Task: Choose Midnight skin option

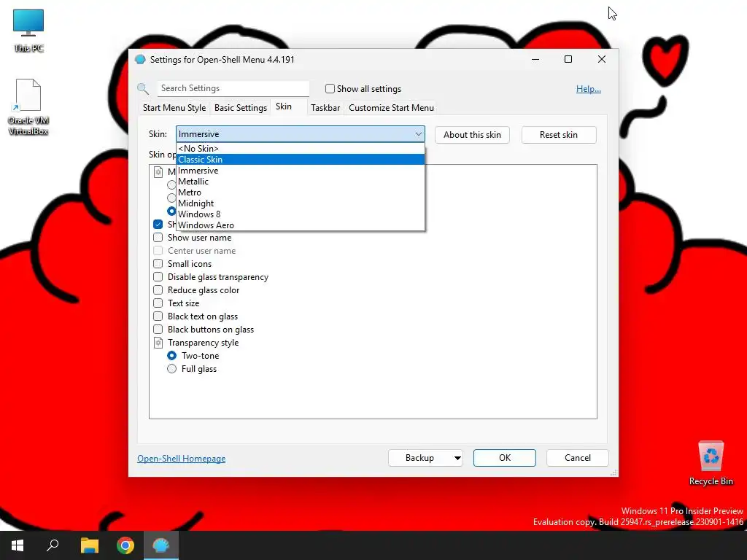Action: [300, 203]
